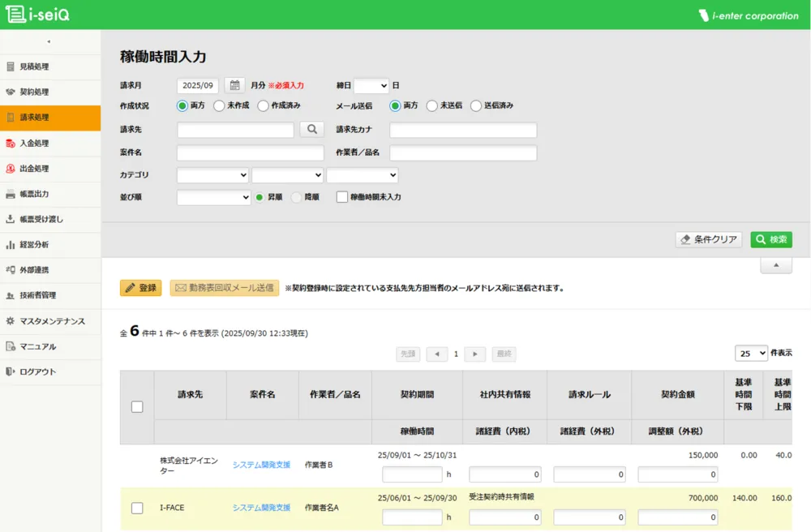The image size is (811, 532).
Task: Enable the 稼働時間未入力 checkbox
Action: [341, 196]
